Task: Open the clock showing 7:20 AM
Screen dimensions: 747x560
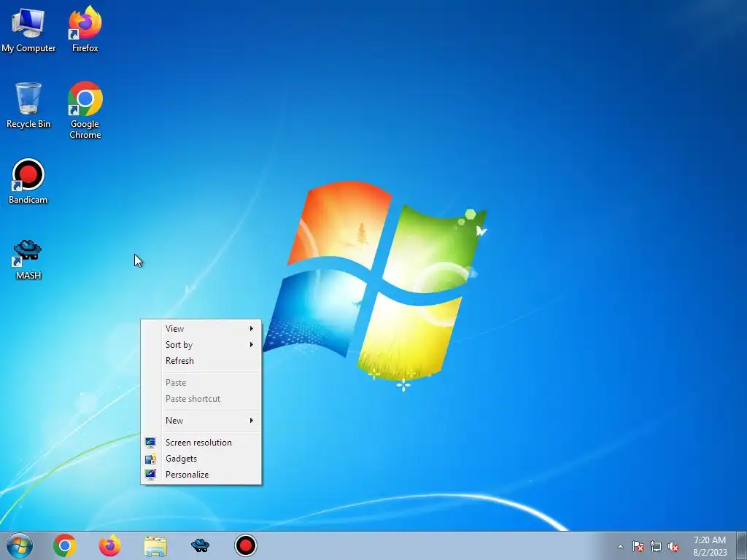Action: [x=710, y=540]
